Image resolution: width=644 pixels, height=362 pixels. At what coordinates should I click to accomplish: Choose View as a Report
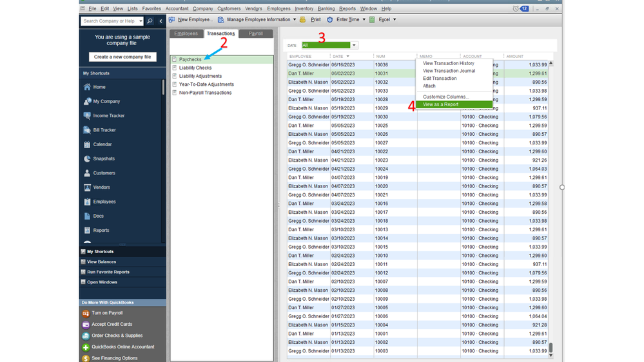pyautogui.click(x=454, y=104)
